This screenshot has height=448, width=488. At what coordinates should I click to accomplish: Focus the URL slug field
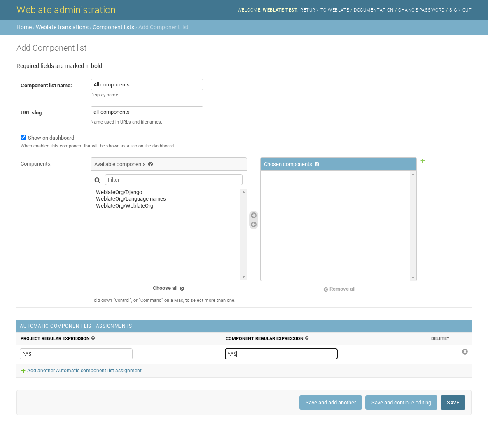click(147, 112)
